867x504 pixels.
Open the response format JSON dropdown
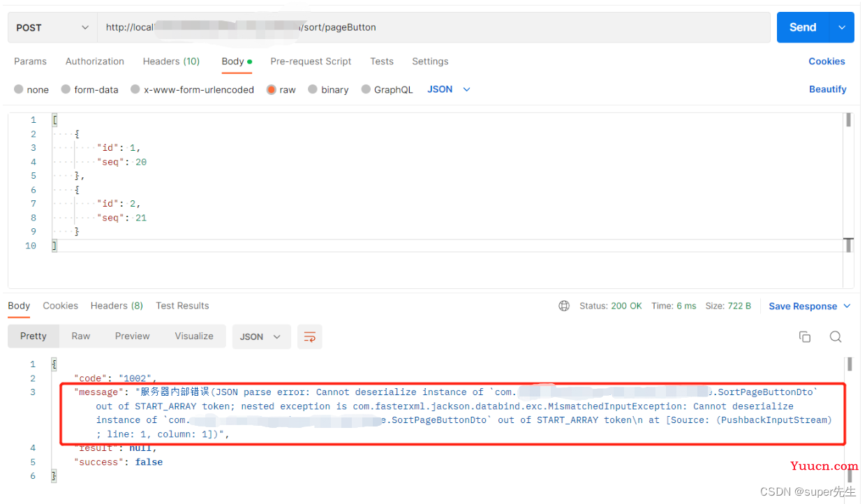tap(261, 336)
